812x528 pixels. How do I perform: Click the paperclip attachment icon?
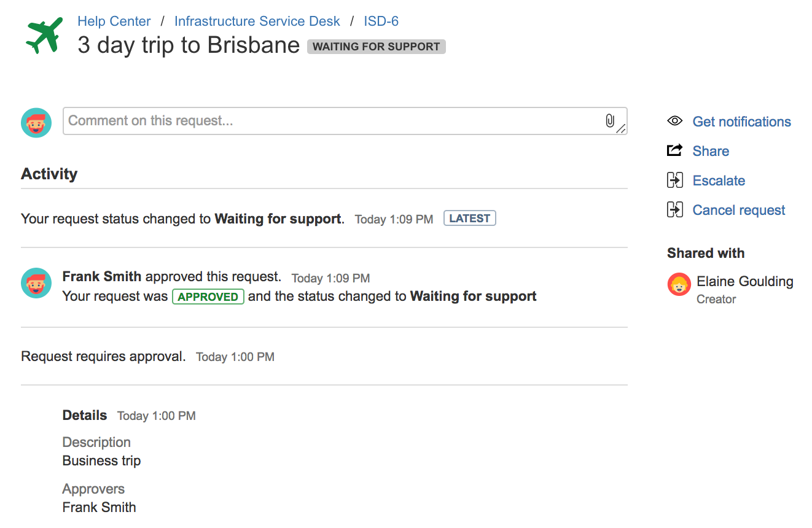[x=609, y=120]
